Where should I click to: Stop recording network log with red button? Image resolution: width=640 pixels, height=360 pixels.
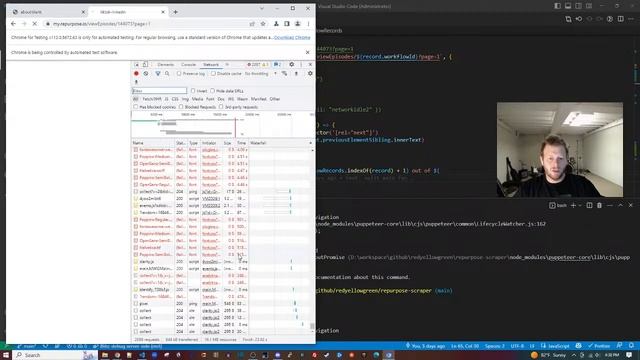[136, 73]
